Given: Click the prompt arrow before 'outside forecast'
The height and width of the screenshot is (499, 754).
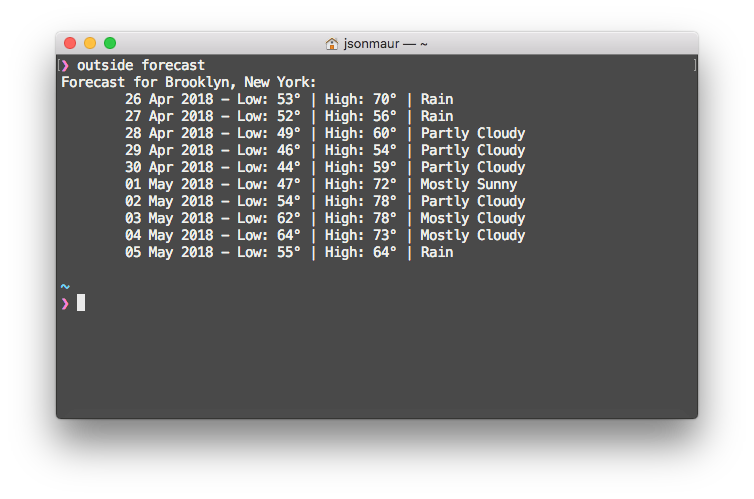Looking at the screenshot, I should 66,65.
